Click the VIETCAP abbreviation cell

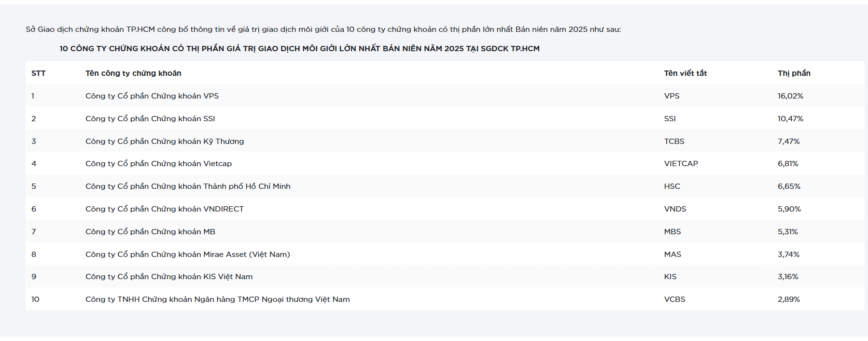click(681, 164)
